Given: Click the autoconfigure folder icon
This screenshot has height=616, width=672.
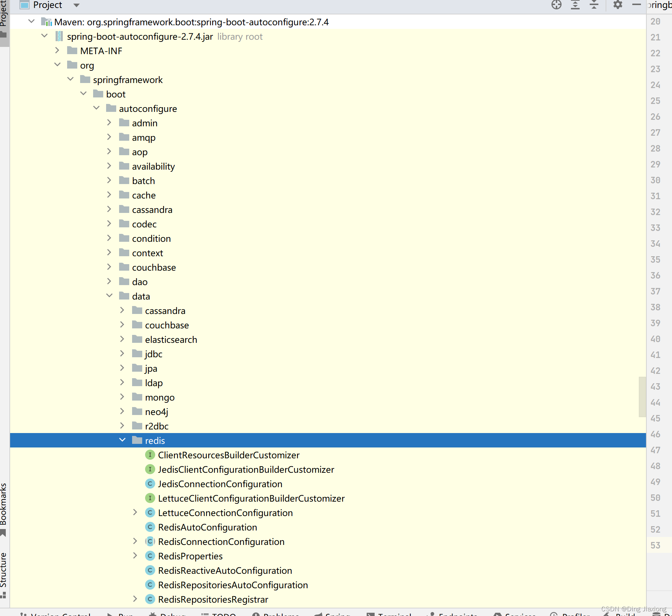Looking at the screenshot, I should click(x=111, y=108).
